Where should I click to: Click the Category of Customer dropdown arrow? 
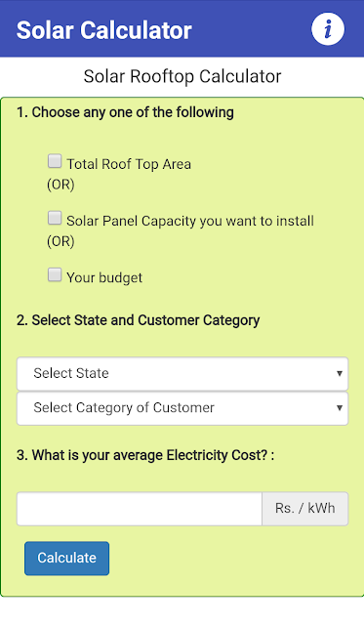tap(340, 408)
